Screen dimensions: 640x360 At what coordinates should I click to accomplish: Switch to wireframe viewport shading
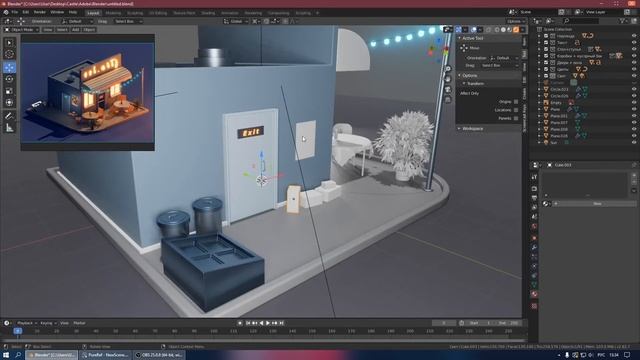point(497,30)
